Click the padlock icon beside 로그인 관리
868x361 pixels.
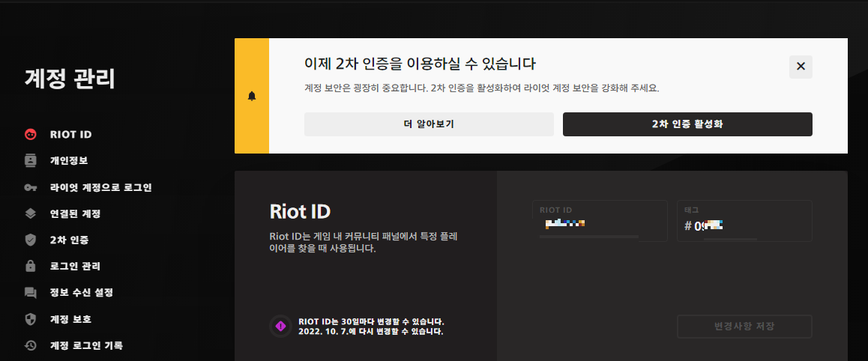point(31,266)
